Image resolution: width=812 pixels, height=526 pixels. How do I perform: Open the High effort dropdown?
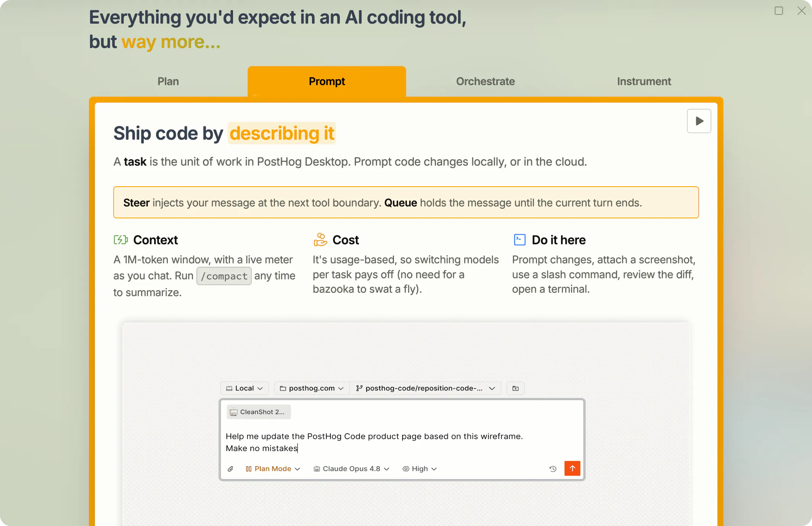420,469
